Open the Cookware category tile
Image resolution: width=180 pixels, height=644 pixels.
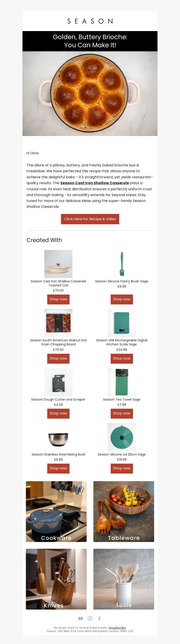[56, 512]
